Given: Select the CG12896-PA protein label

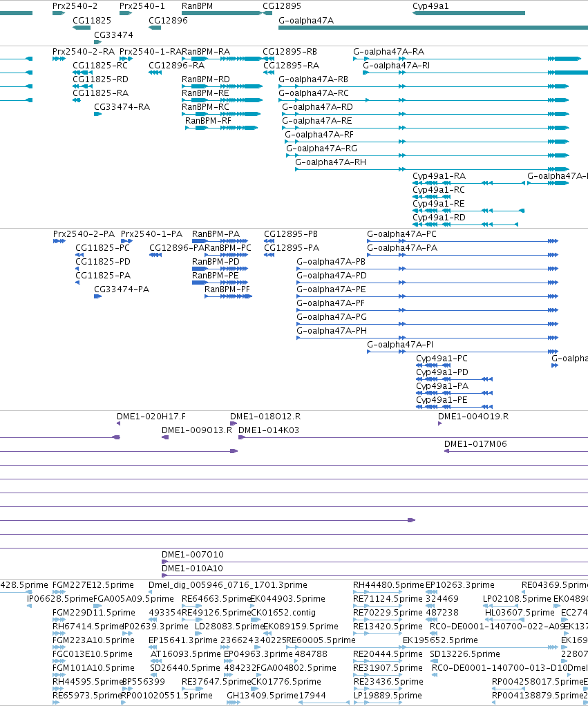Looking at the screenshot, I should (x=177, y=248).
